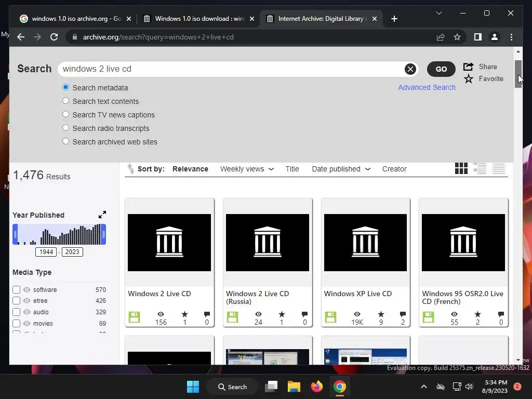
Task: Click favorites star on Windows XP Live CD
Action: pos(381,314)
